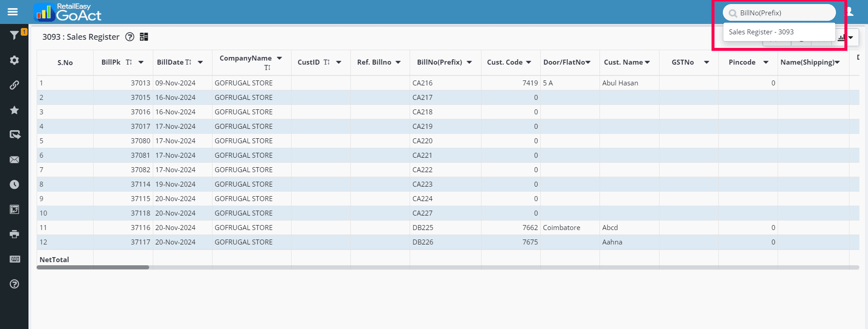
Task: Toggle sort on CustID column
Action: coord(327,62)
